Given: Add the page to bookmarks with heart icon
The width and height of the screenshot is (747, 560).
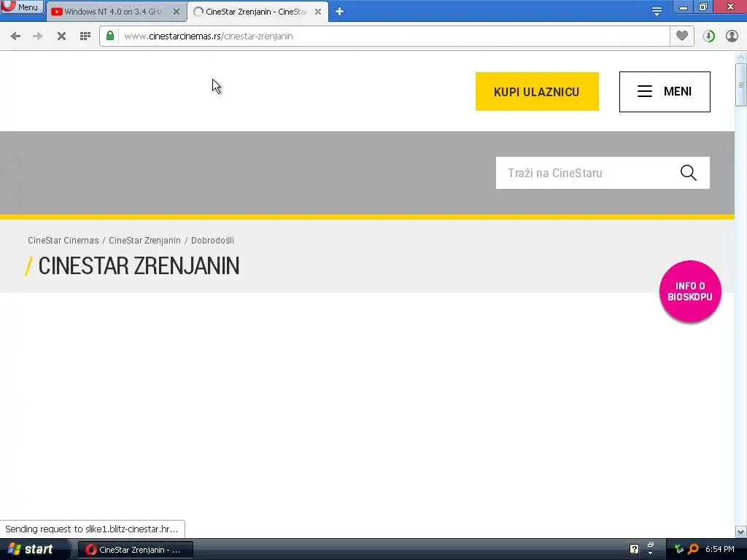Looking at the screenshot, I should pyautogui.click(x=682, y=36).
